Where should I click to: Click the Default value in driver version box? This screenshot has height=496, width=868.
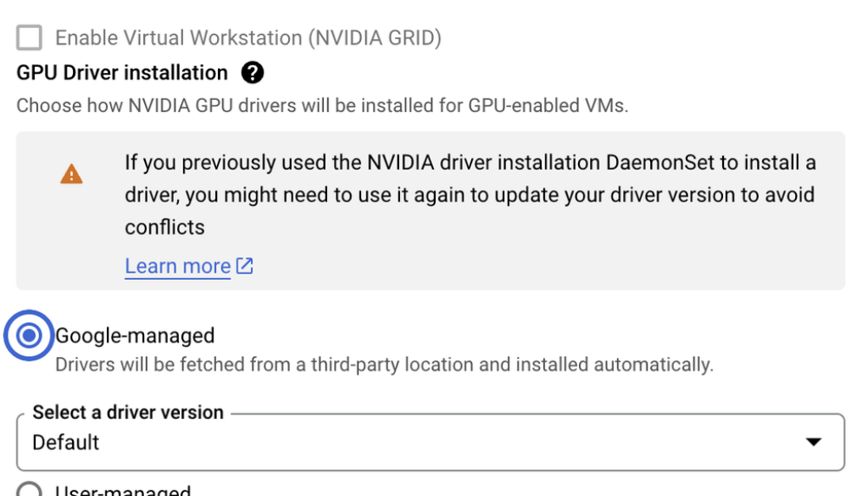click(x=66, y=443)
